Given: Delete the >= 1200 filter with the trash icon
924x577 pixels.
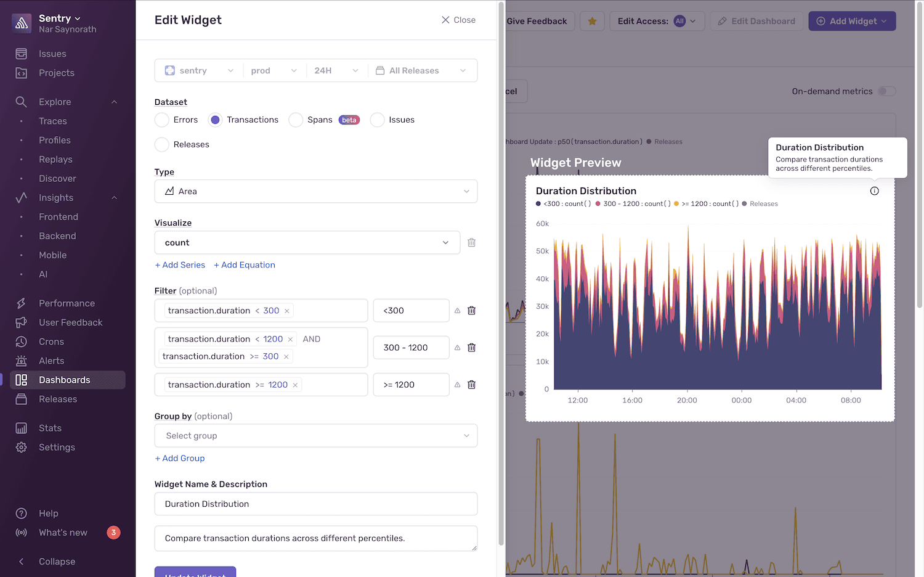Looking at the screenshot, I should pyautogui.click(x=471, y=384).
